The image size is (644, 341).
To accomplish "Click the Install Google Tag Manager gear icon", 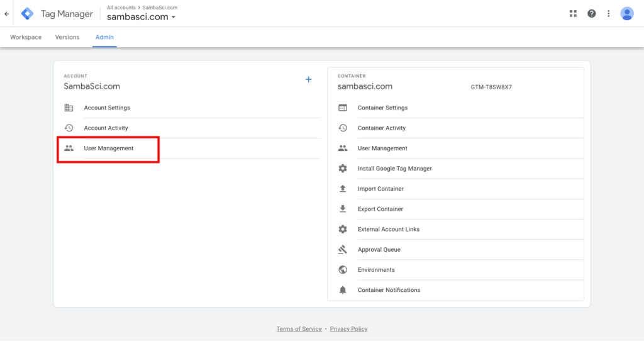I will pos(343,169).
